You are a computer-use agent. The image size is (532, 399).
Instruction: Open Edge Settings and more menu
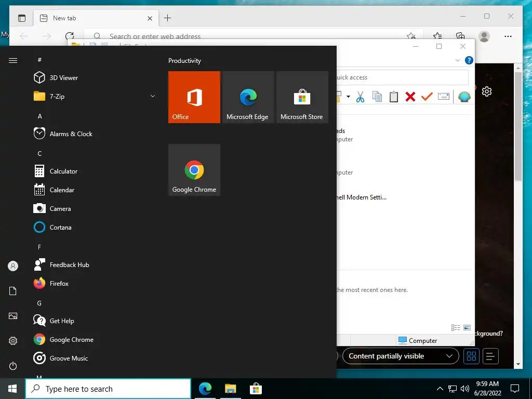[x=508, y=36]
